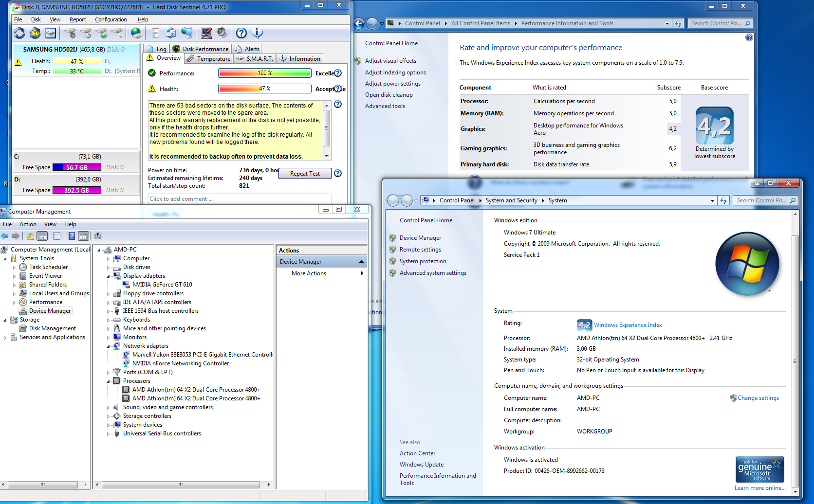Image resolution: width=814 pixels, height=504 pixels.
Task: Open help via the blue question mark toolbar icon
Action: pyautogui.click(x=241, y=33)
